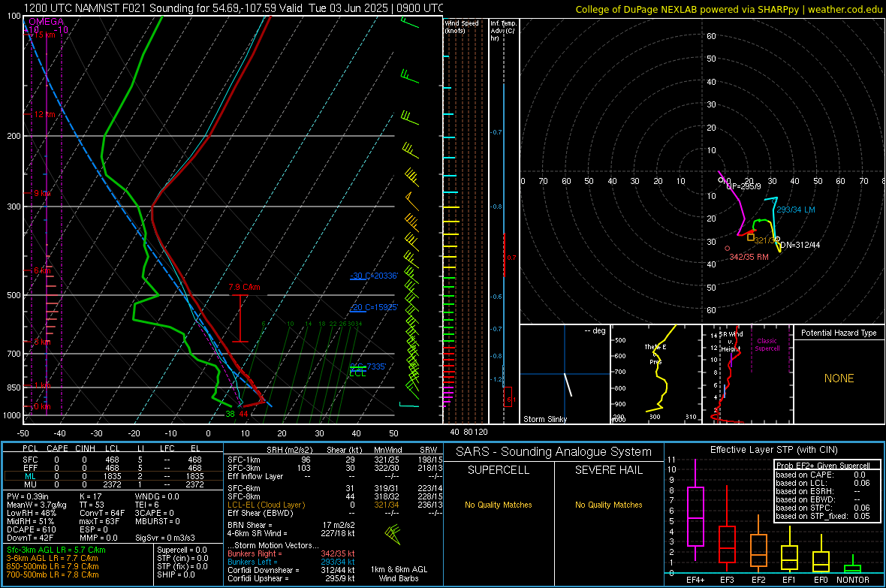Click the '7.9 C/km' lapse rate label
886x588 pixels.
coord(244,287)
